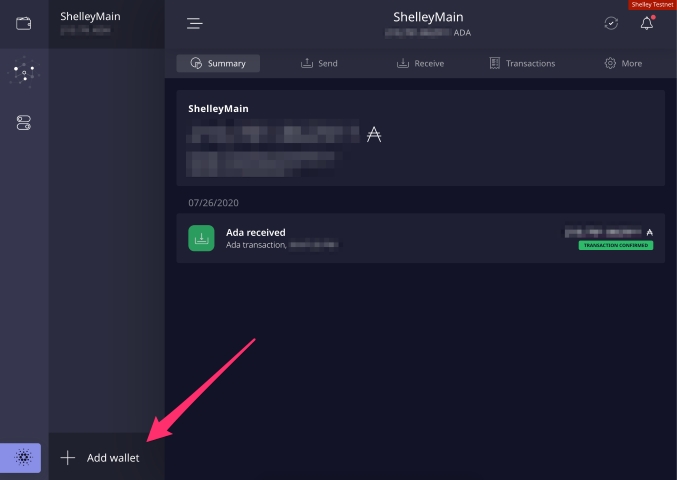677x480 pixels.
Task: Open the staking delegation center icon
Action: click(x=24, y=73)
